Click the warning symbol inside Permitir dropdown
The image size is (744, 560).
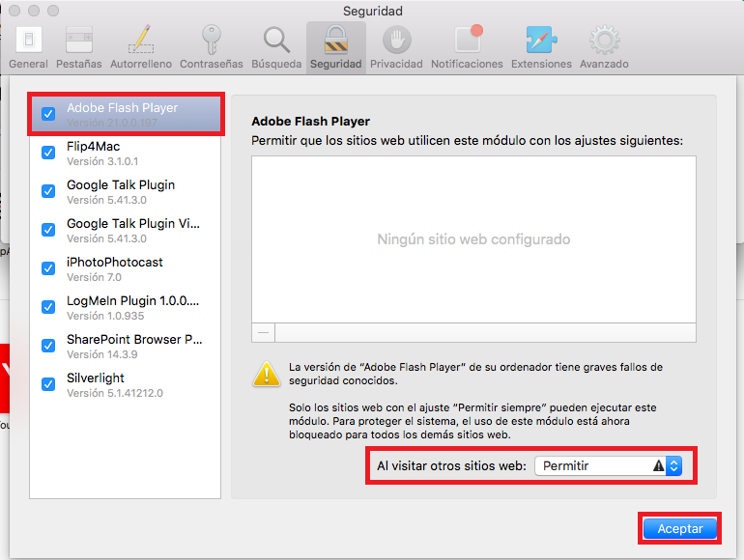[x=659, y=465]
